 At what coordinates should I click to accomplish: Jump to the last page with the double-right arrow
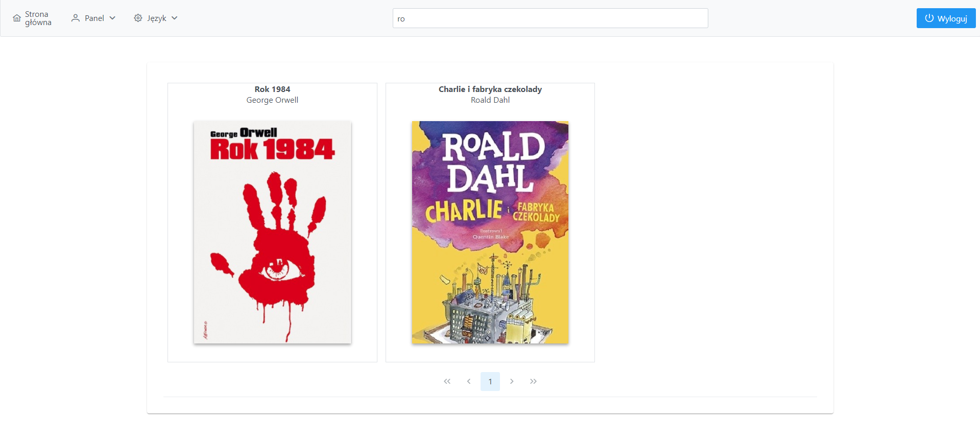533,381
